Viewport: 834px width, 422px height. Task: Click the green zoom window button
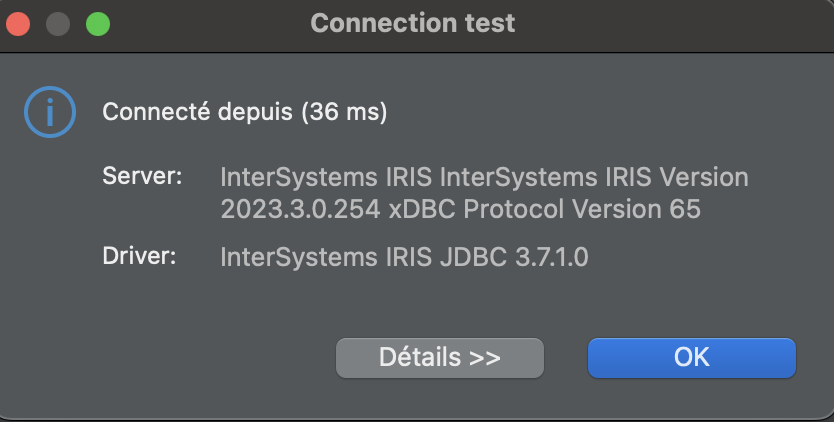[97, 23]
